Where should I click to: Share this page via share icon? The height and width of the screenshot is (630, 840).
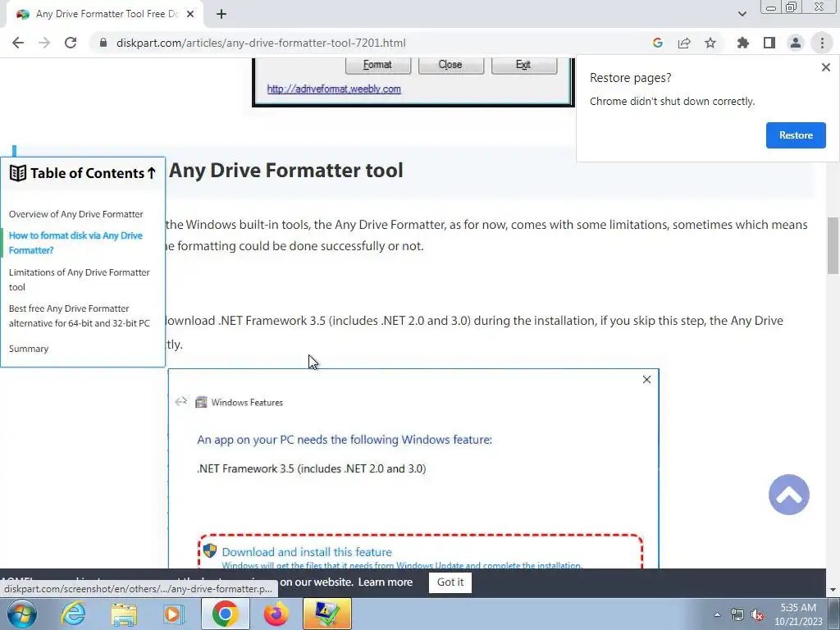[x=684, y=43]
